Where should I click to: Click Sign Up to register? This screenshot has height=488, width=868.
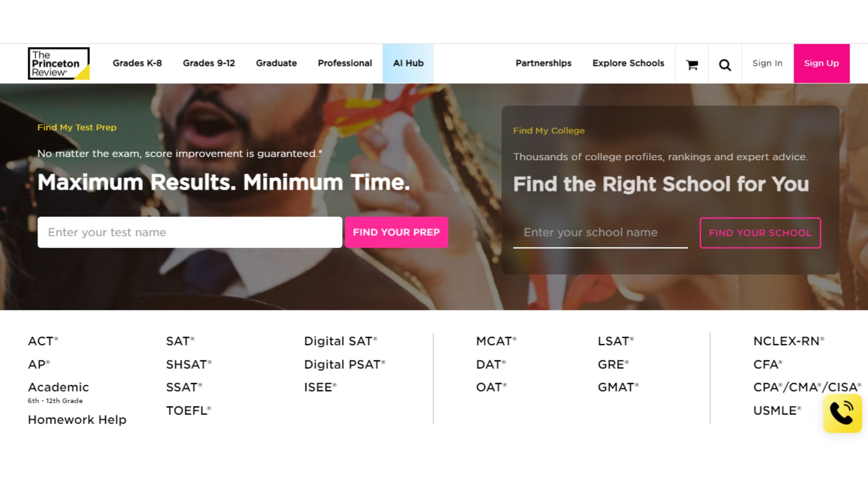click(x=821, y=63)
